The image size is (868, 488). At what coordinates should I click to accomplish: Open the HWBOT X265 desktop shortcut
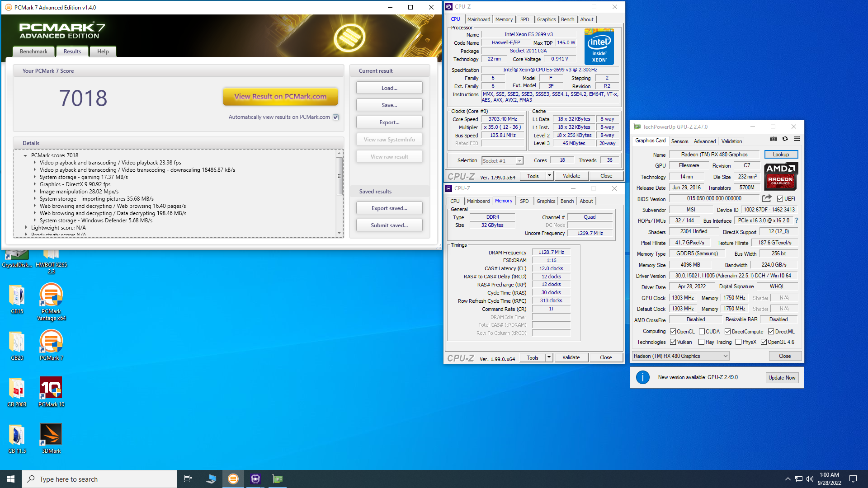(x=51, y=262)
